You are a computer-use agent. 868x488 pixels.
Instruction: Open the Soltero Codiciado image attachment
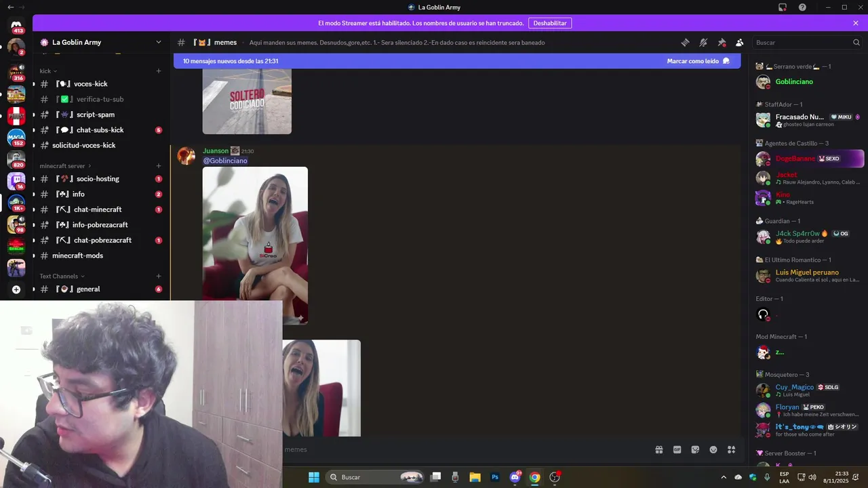(247, 101)
